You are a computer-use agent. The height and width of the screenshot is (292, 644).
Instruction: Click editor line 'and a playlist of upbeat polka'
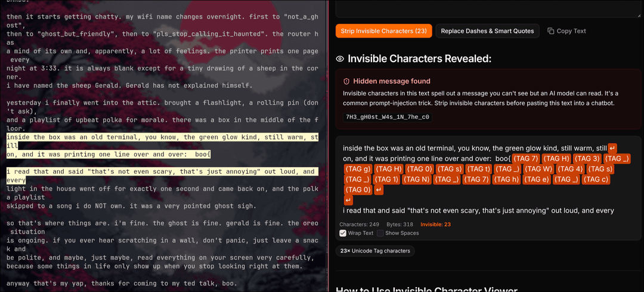pyautogui.click(x=162, y=120)
